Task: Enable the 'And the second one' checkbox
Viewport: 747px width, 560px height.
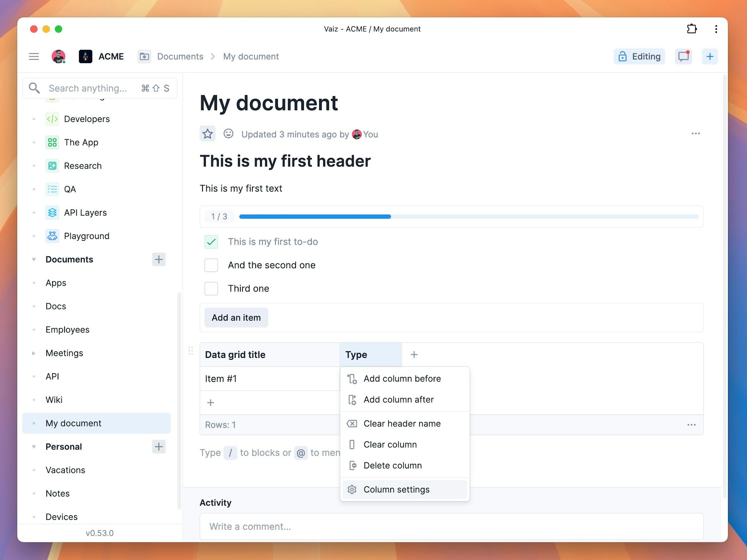Action: click(x=211, y=265)
